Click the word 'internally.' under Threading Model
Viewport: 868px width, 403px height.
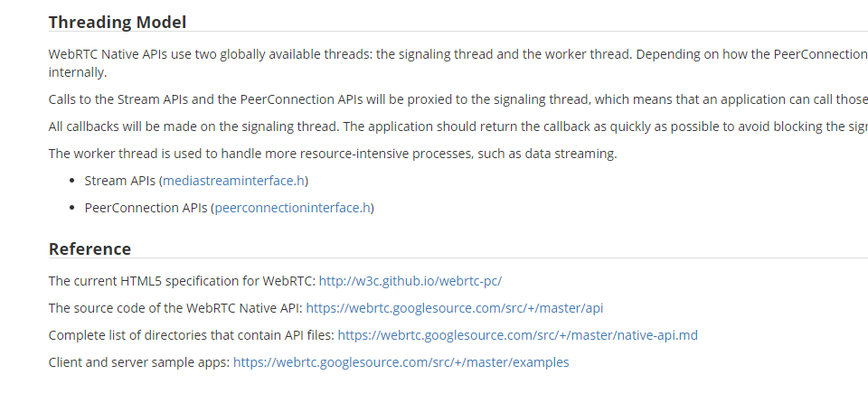78,72
